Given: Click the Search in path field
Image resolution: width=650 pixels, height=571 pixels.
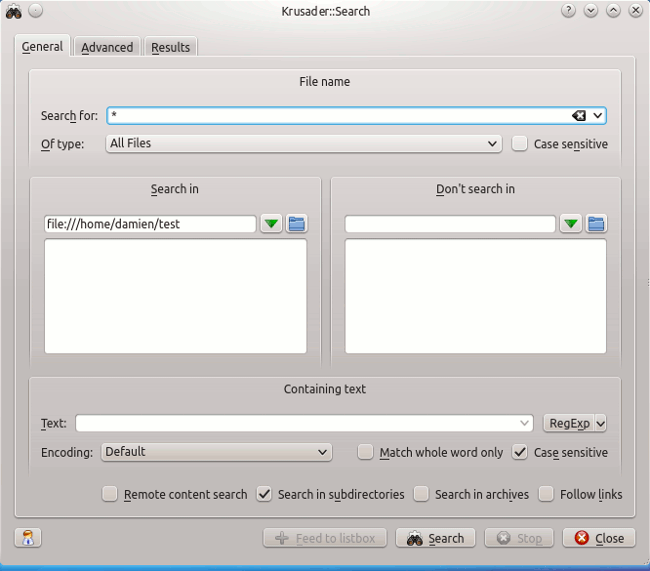Looking at the screenshot, I should [x=150, y=224].
